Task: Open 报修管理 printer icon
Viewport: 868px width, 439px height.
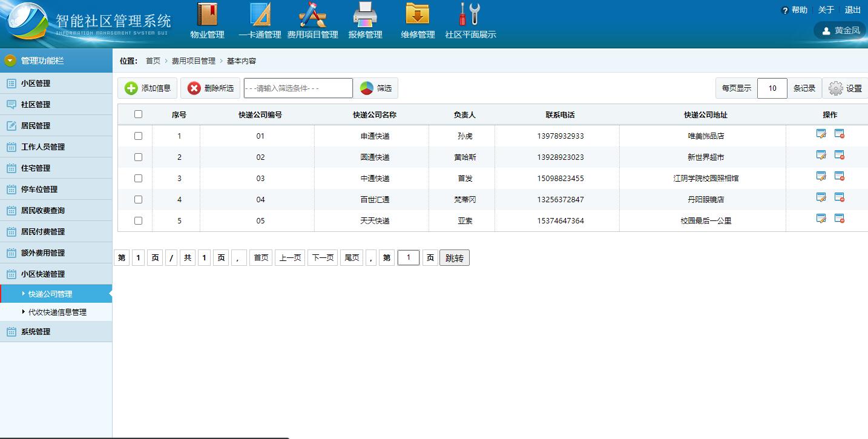Action: pos(365,15)
